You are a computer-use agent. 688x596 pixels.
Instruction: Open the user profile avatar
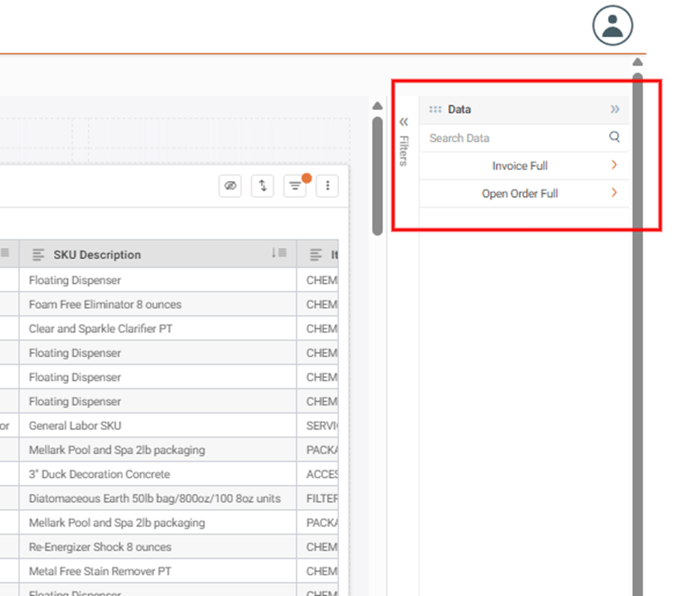tap(612, 26)
